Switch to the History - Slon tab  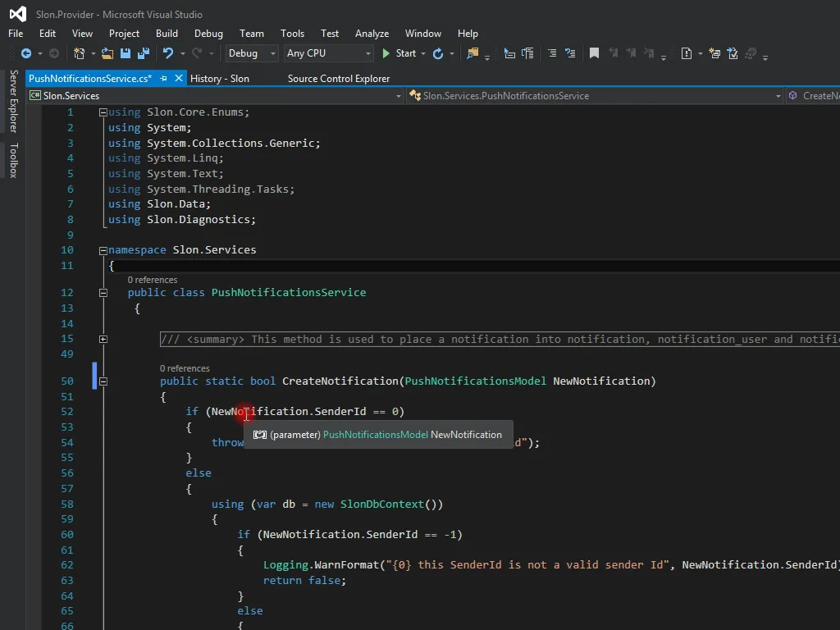coord(220,78)
